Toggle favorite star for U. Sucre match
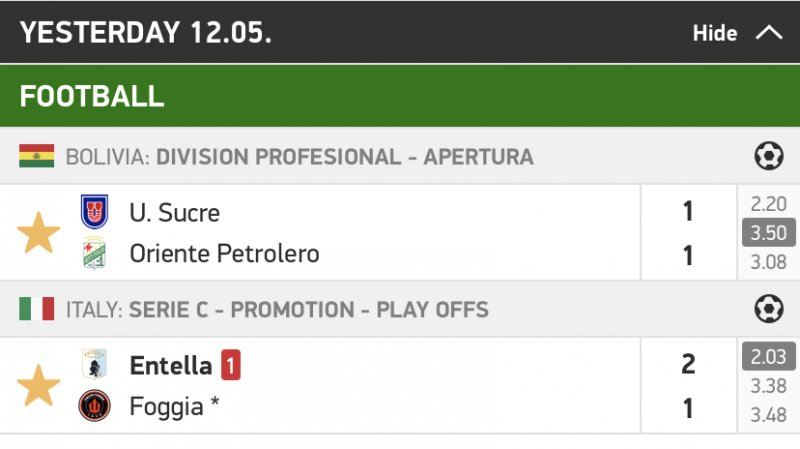This screenshot has height=449, width=800. 39,233
